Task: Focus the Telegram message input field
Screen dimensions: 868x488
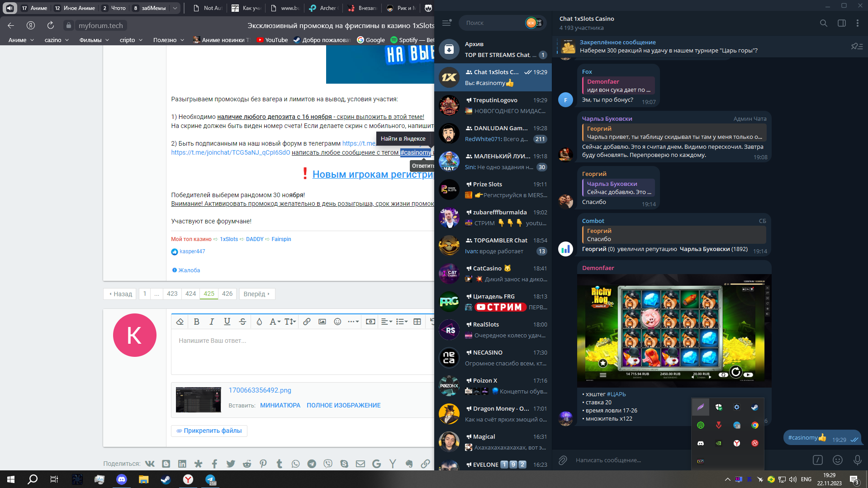Action: pyautogui.click(x=688, y=460)
